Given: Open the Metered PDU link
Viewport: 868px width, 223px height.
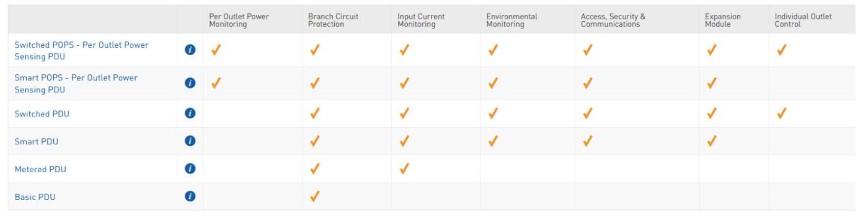Looking at the screenshot, I should [40, 169].
